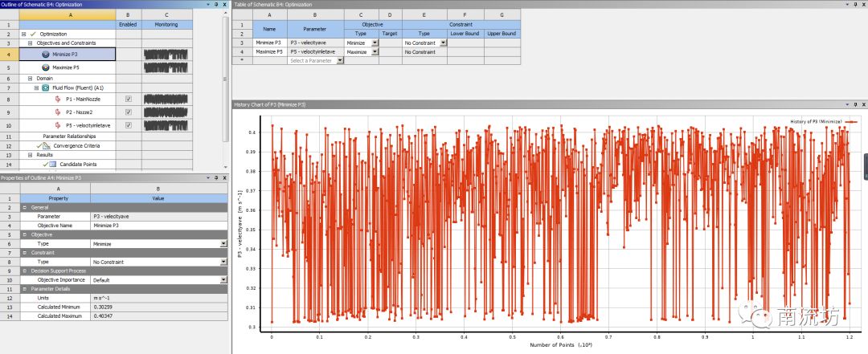
Task: Disable the P5 - velocityinletave Enabled checkbox
Action: (129, 125)
